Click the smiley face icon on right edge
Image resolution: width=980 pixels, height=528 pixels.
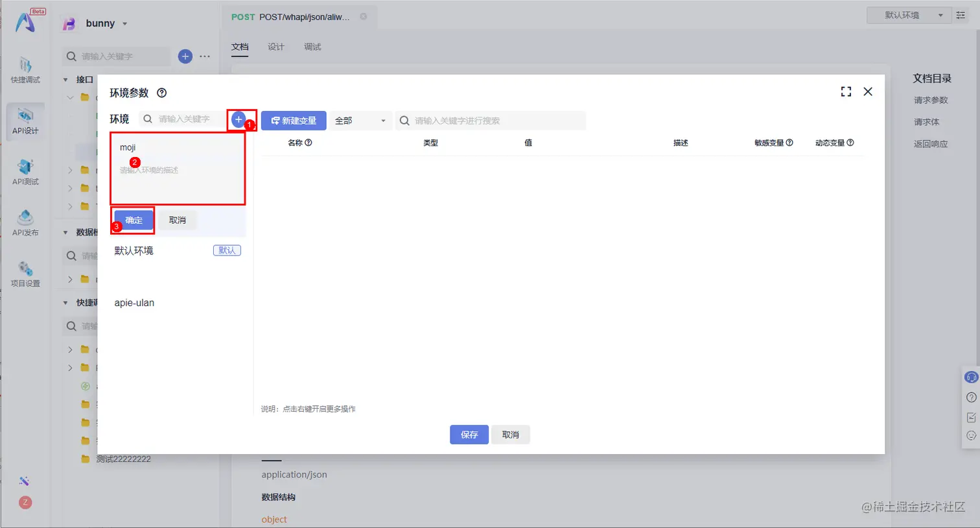click(971, 436)
